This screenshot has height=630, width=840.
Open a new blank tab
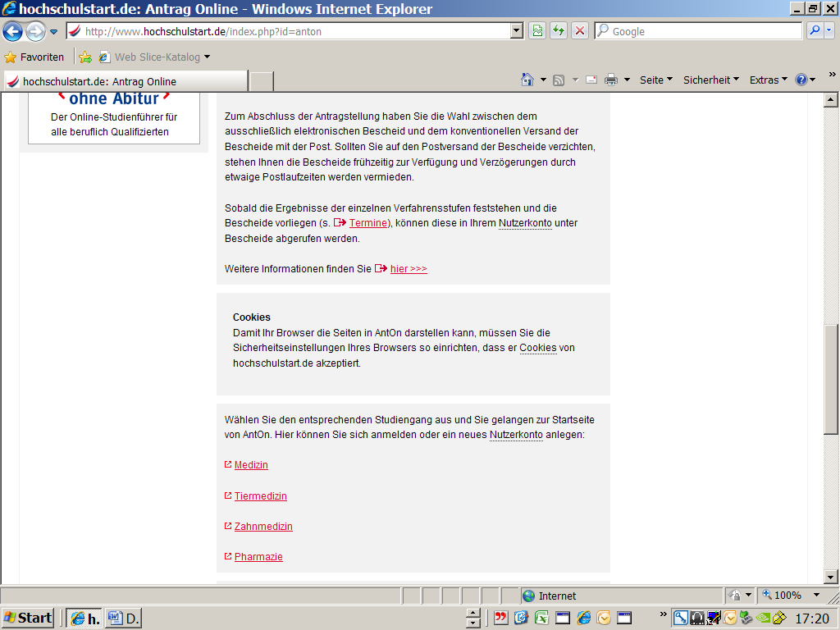[262, 81]
